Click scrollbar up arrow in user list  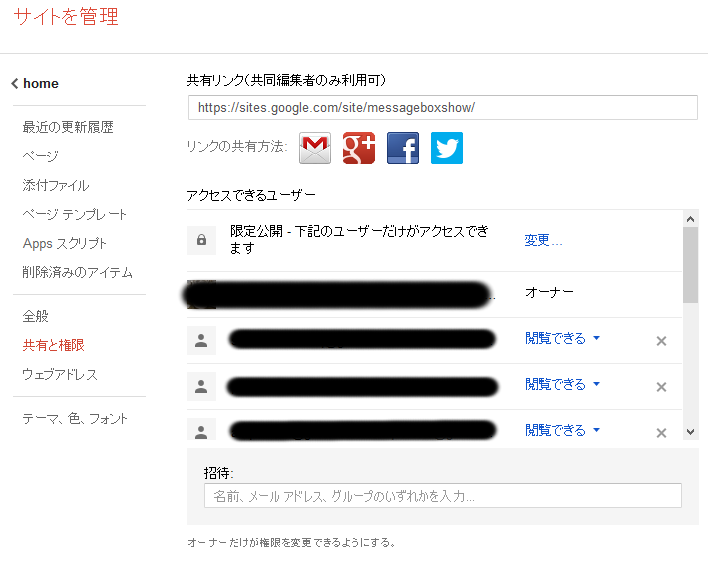tap(690, 219)
